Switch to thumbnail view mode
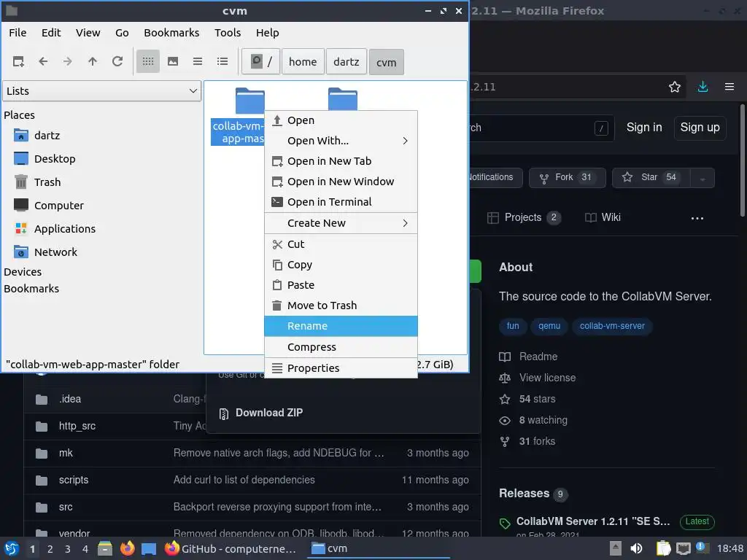The image size is (747, 560). pos(173,61)
